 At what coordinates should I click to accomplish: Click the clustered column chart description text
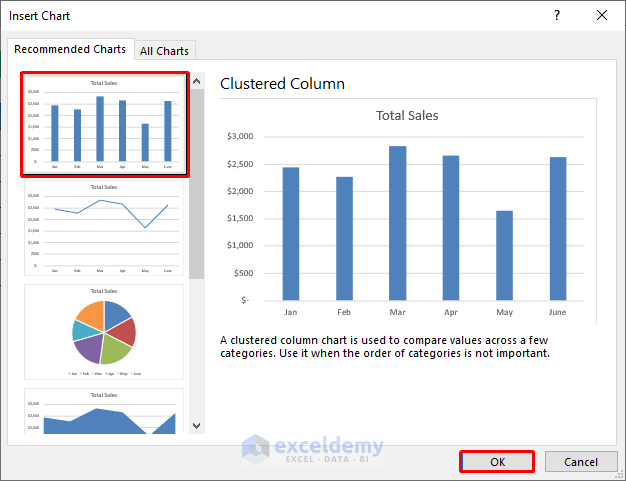pyautogui.click(x=385, y=346)
